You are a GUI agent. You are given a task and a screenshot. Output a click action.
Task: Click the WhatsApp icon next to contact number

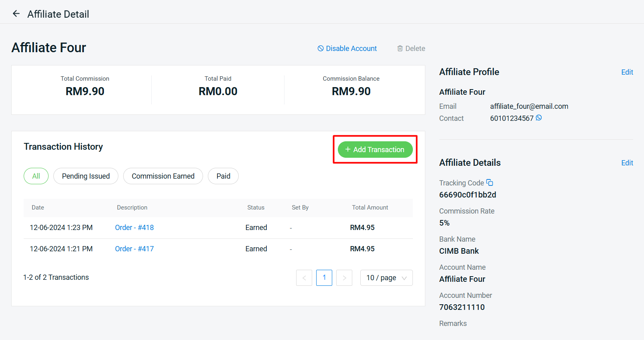[539, 118]
